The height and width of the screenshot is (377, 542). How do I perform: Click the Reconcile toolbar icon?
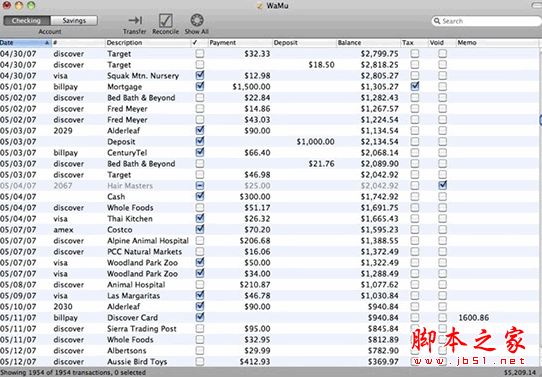(x=166, y=20)
